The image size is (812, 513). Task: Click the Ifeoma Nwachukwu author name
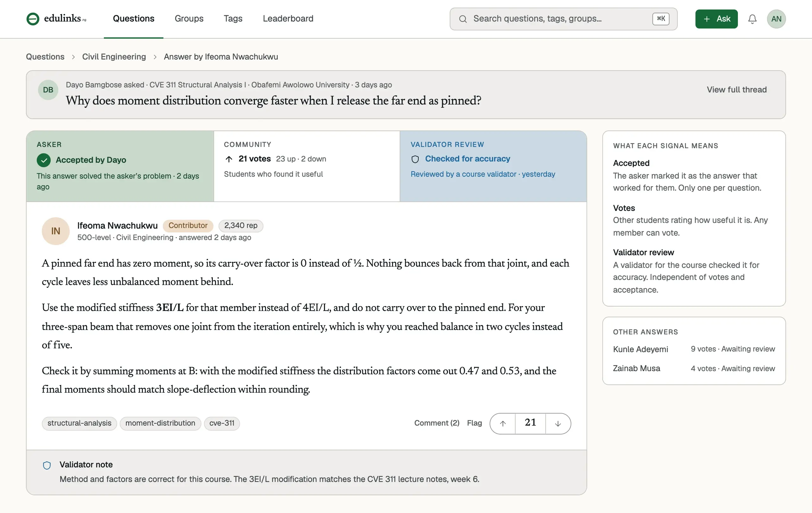click(117, 226)
